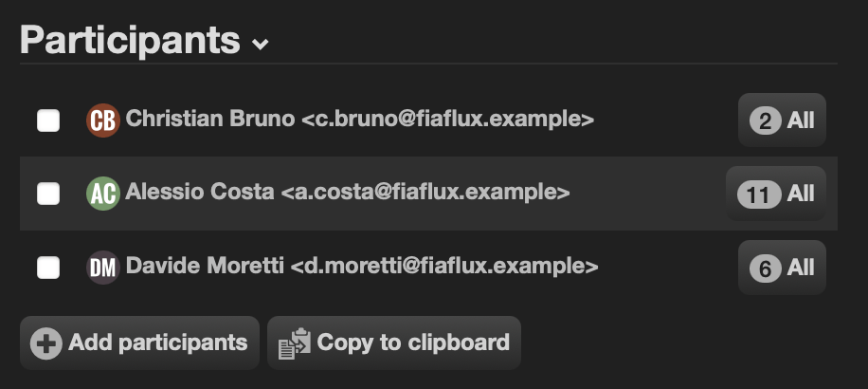The width and height of the screenshot is (868, 389).
Task: Click the Copy to clipboard label
Action: point(413,343)
